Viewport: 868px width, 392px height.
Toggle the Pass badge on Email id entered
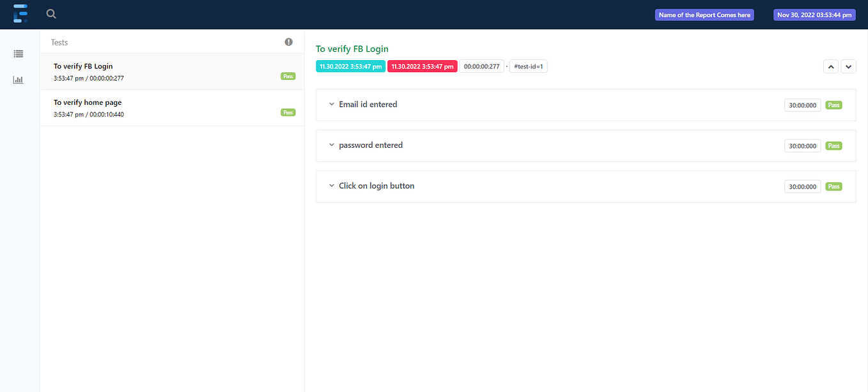point(833,105)
